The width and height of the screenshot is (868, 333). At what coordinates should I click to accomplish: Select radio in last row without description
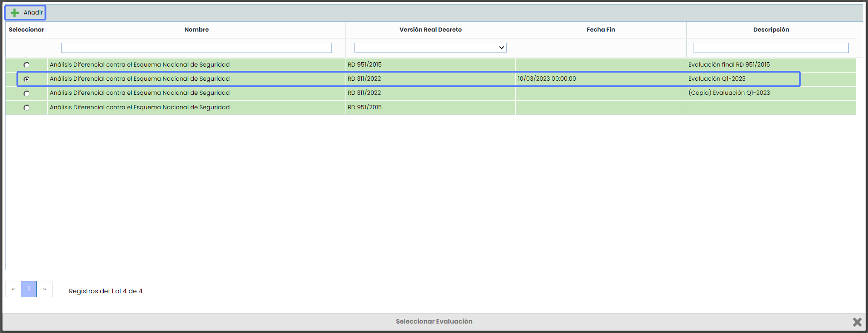26,108
